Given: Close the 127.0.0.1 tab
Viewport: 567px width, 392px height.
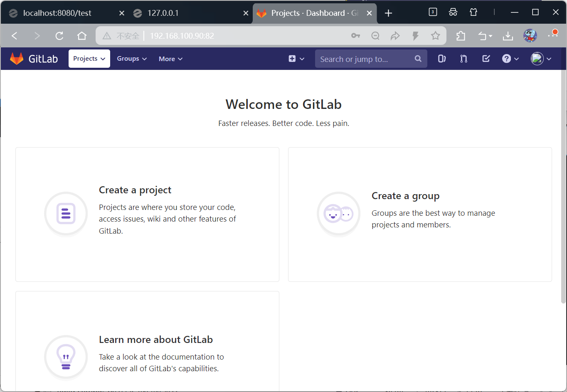Looking at the screenshot, I should [x=246, y=13].
